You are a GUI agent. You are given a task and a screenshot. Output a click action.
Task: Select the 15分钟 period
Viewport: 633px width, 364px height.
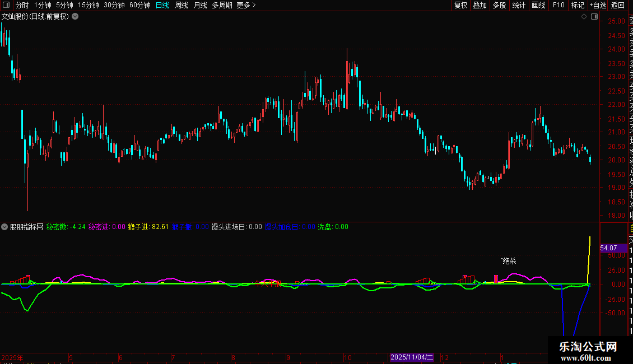89,5
